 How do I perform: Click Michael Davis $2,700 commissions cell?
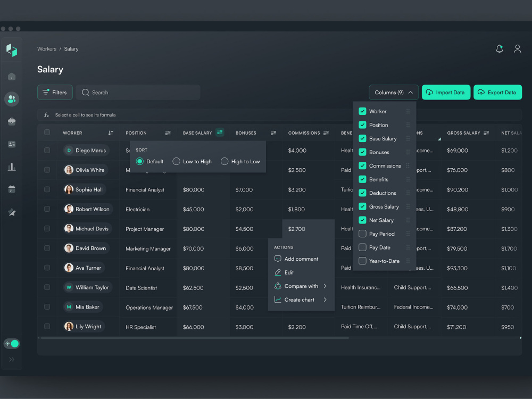[309, 229]
